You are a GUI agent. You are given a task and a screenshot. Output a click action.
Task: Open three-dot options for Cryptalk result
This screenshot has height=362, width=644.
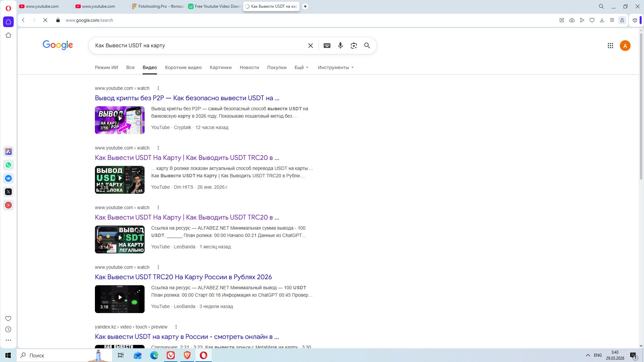click(x=158, y=88)
